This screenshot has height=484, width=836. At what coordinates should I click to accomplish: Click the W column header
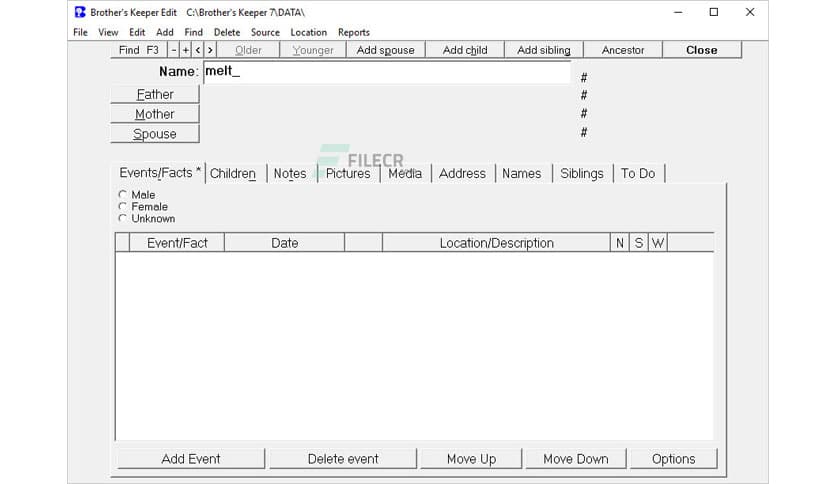point(658,243)
